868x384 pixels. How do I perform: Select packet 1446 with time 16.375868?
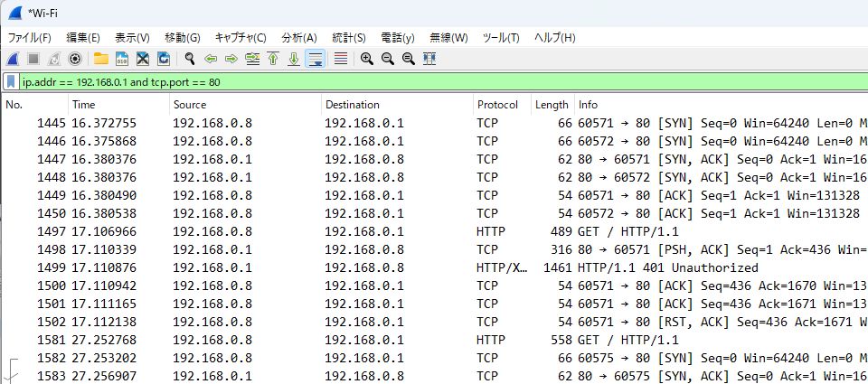pos(435,141)
